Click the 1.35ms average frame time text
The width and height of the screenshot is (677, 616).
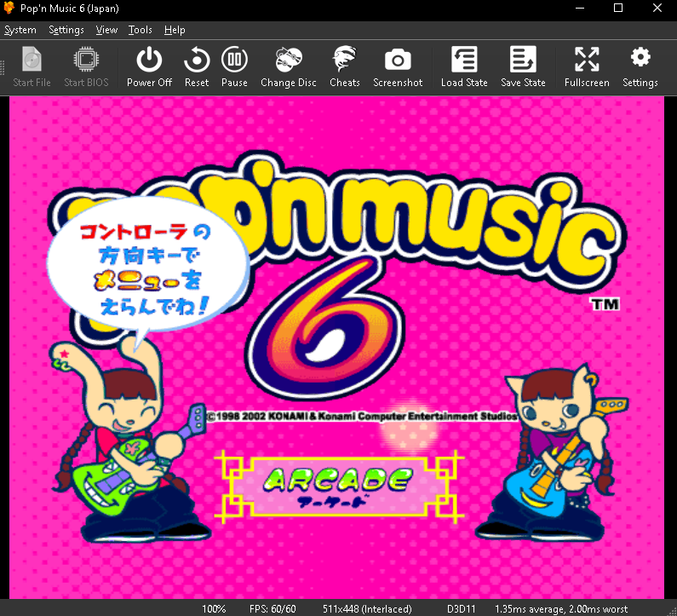coord(561,608)
